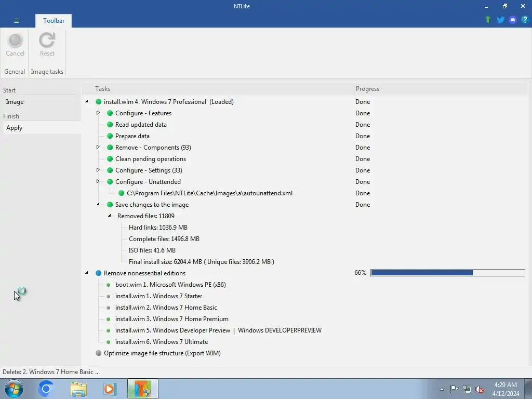The image size is (532, 399).
Task: Open File Explorer from taskbar
Action: pyautogui.click(x=78, y=389)
